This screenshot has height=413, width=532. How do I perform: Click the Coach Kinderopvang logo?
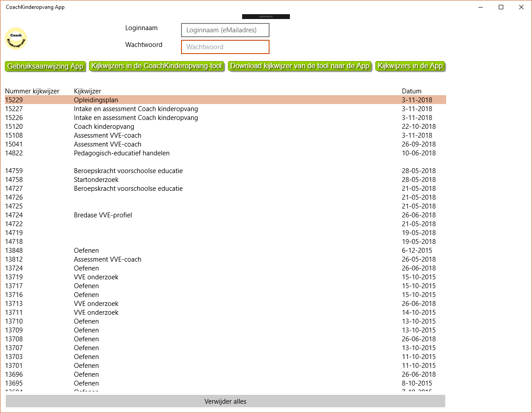(x=16, y=39)
